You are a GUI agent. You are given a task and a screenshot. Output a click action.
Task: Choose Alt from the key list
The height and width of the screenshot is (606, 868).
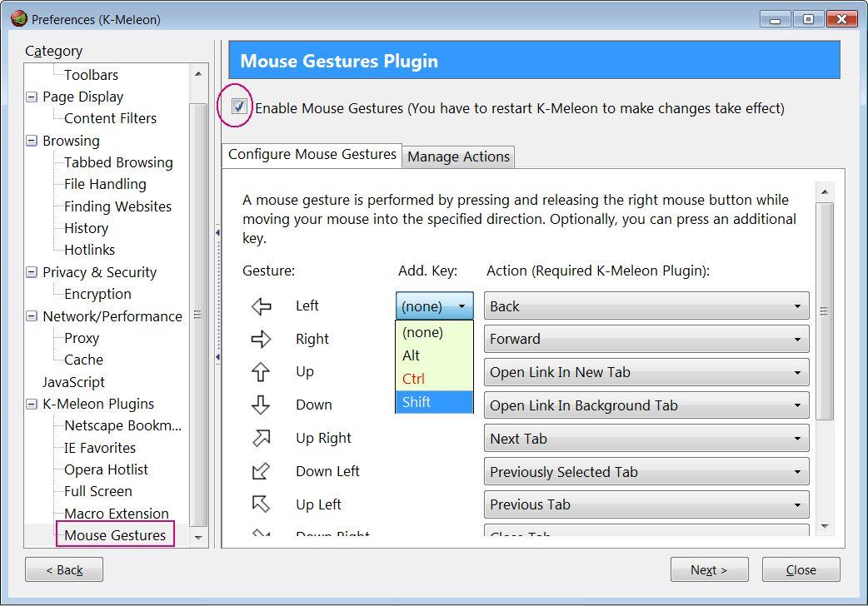click(434, 355)
